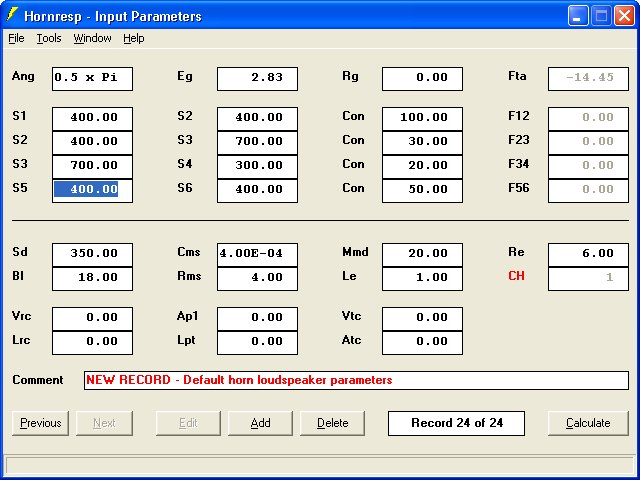Click the Cms field showing 4.00E-04

[x=258, y=255]
